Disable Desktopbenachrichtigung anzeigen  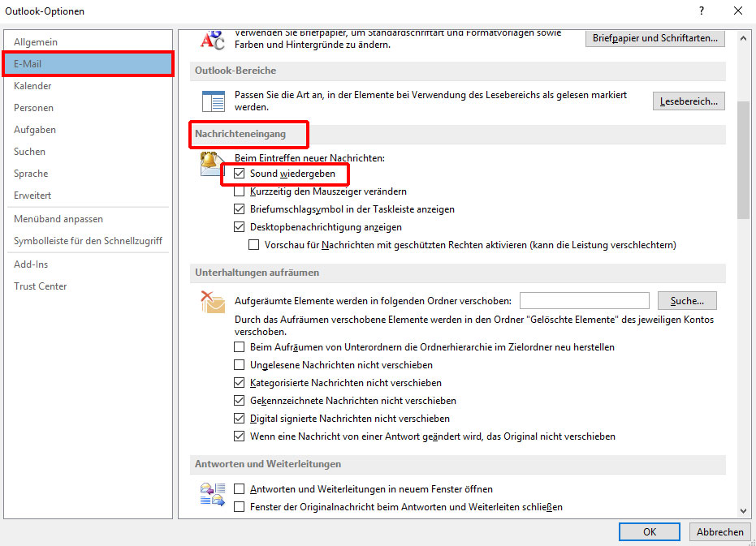click(x=239, y=227)
